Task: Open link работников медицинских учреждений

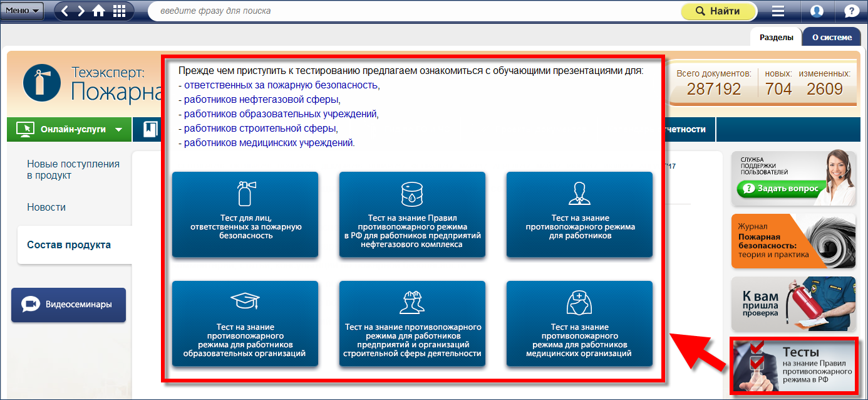Action: 269,143
